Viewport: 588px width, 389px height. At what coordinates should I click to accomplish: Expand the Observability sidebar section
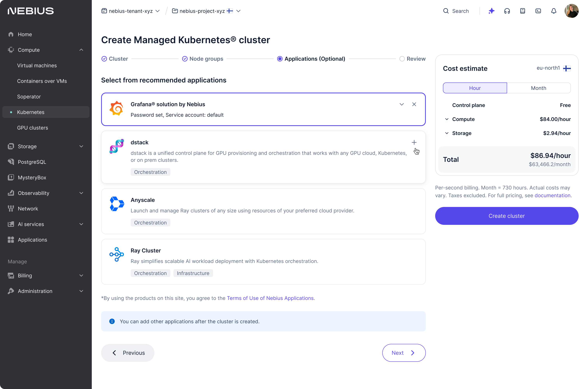coord(81,193)
